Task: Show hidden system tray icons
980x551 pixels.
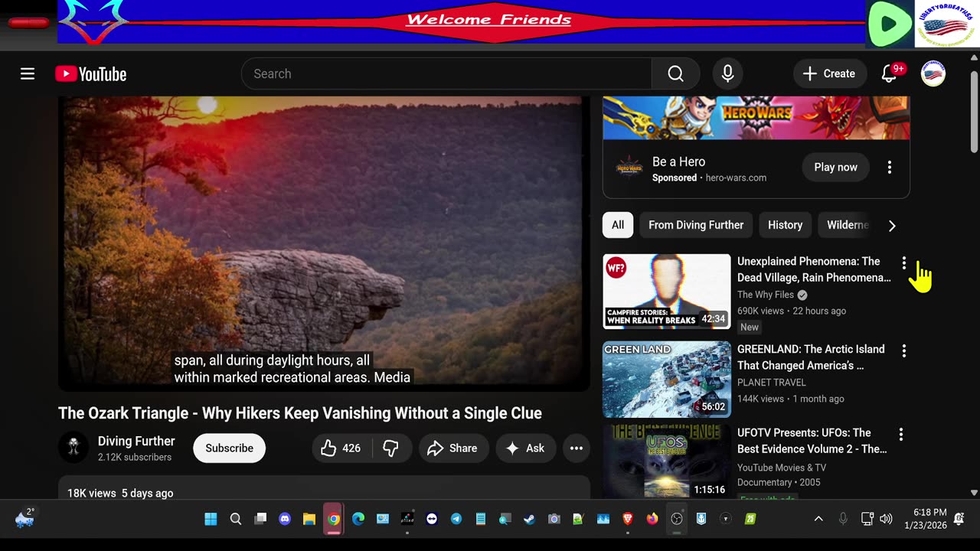Action: (x=818, y=519)
